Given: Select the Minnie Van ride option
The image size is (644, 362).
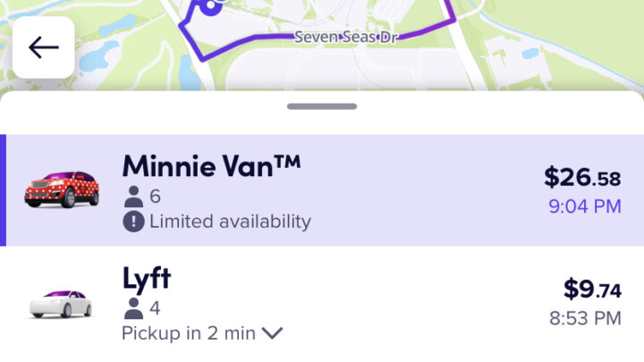Looking at the screenshot, I should click(322, 190).
